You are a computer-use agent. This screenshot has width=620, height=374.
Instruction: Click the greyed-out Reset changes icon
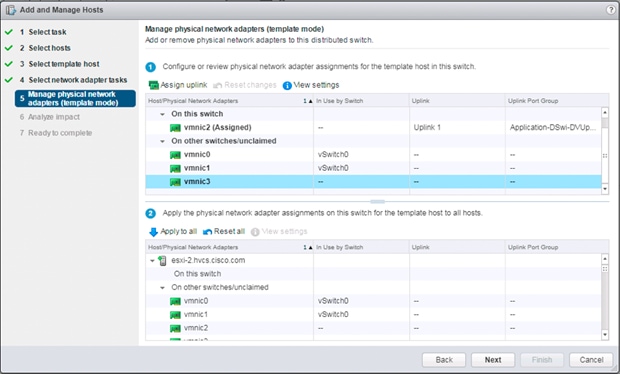[217, 85]
